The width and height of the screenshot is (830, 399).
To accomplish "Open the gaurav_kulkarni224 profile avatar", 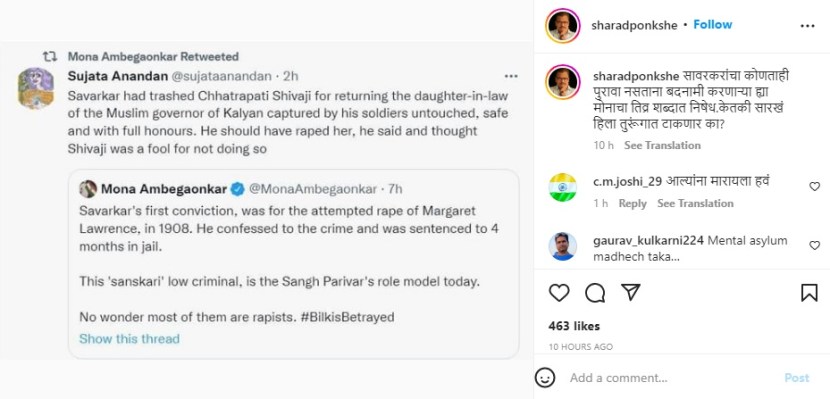I will [562, 246].
